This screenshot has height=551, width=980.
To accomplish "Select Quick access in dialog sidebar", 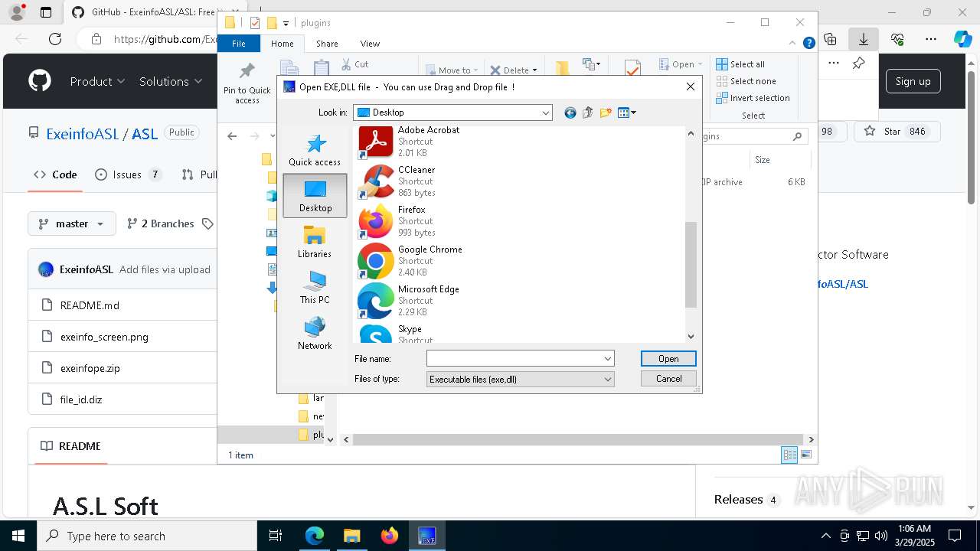I will coord(315,150).
